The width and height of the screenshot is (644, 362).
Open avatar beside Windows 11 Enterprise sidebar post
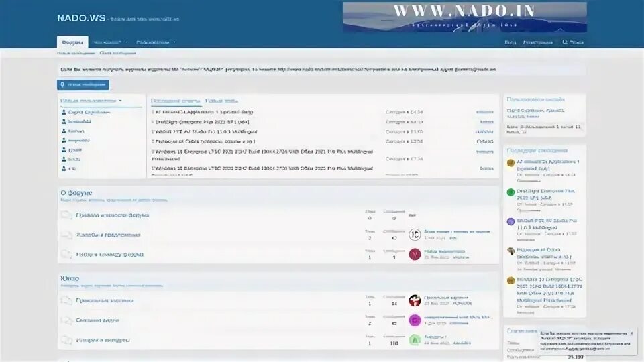click(x=511, y=281)
